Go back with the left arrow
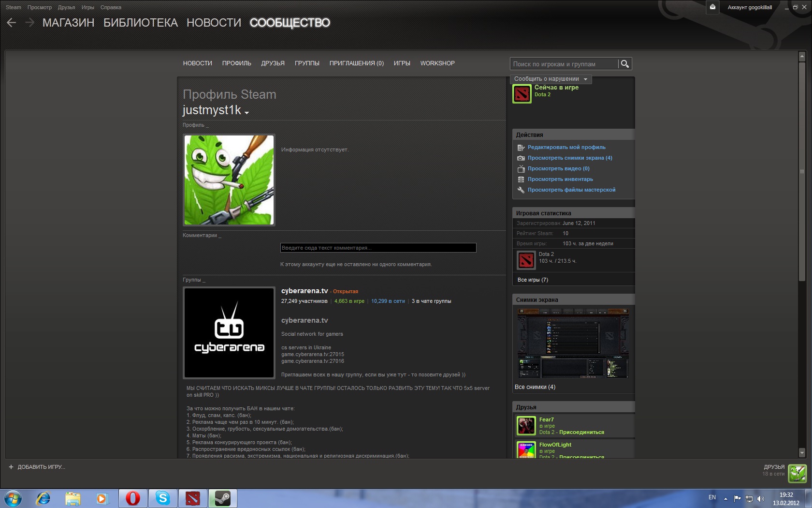This screenshot has width=812, height=508. pyautogui.click(x=12, y=23)
